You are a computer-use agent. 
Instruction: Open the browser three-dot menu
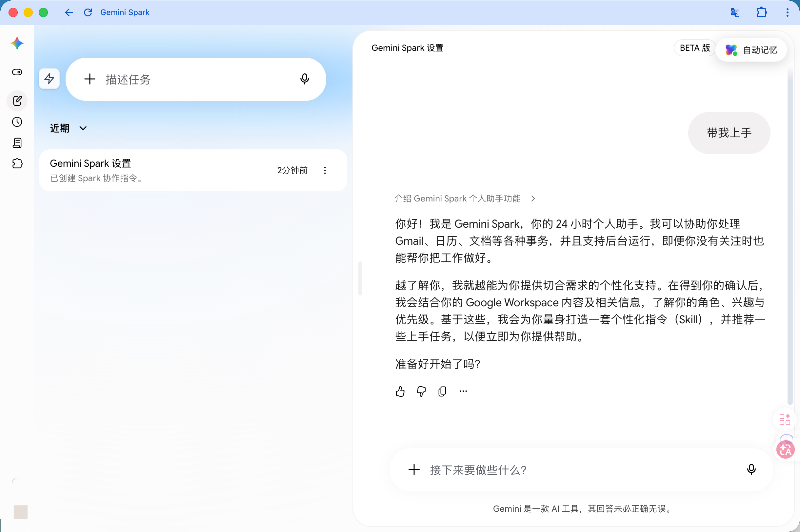tap(788, 12)
